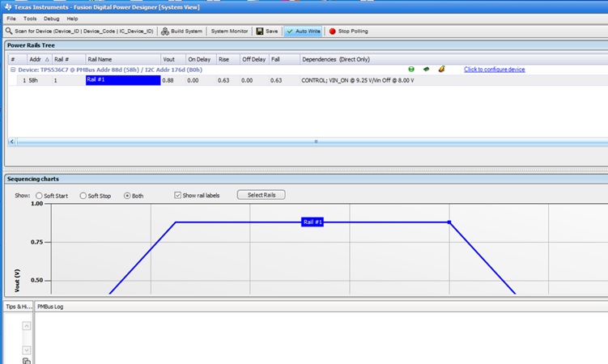Switch to the PMBus Log tab

(x=50, y=307)
